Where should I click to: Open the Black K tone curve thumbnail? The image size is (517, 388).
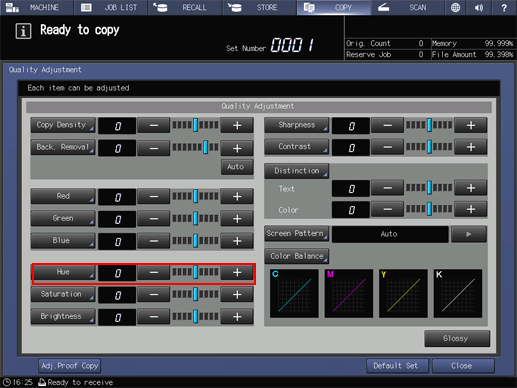[x=458, y=294]
